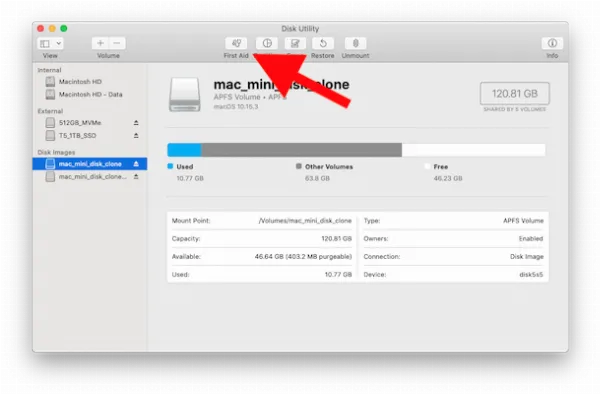Screen dimensions: 600x394
Task: Select Macintosh HD - Data volume
Action: point(91,94)
